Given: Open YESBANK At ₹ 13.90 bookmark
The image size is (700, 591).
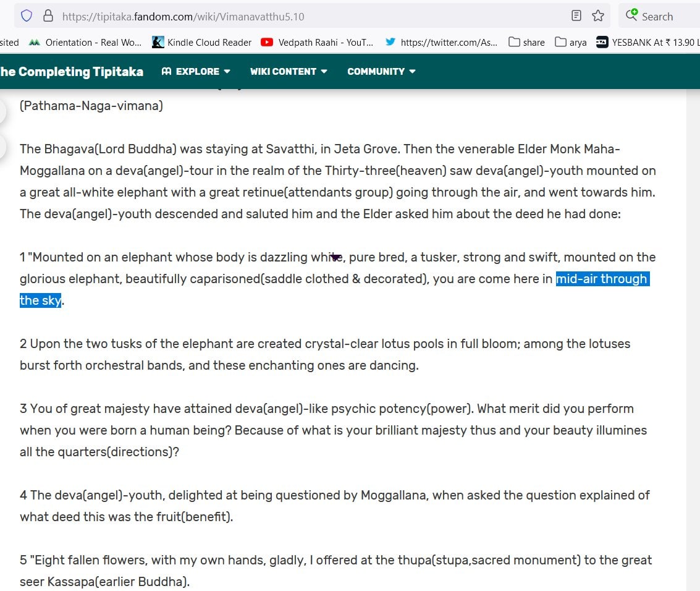Looking at the screenshot, I should coord(647,43).
